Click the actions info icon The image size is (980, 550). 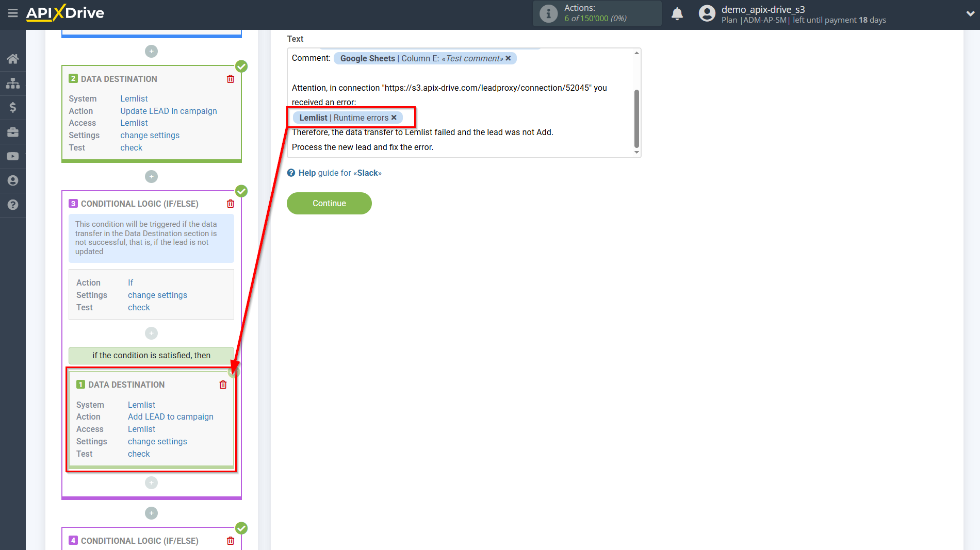548,13
